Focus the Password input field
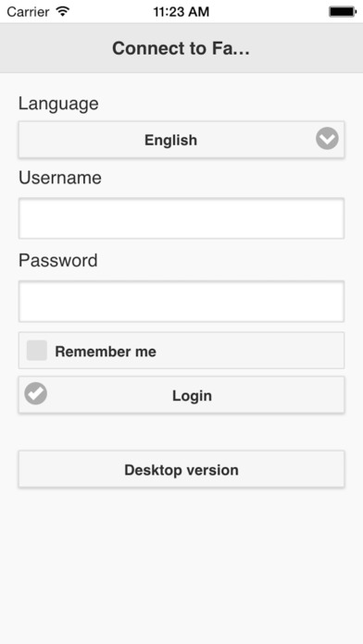This screenshot has height=644, width=363. [181, 302]
